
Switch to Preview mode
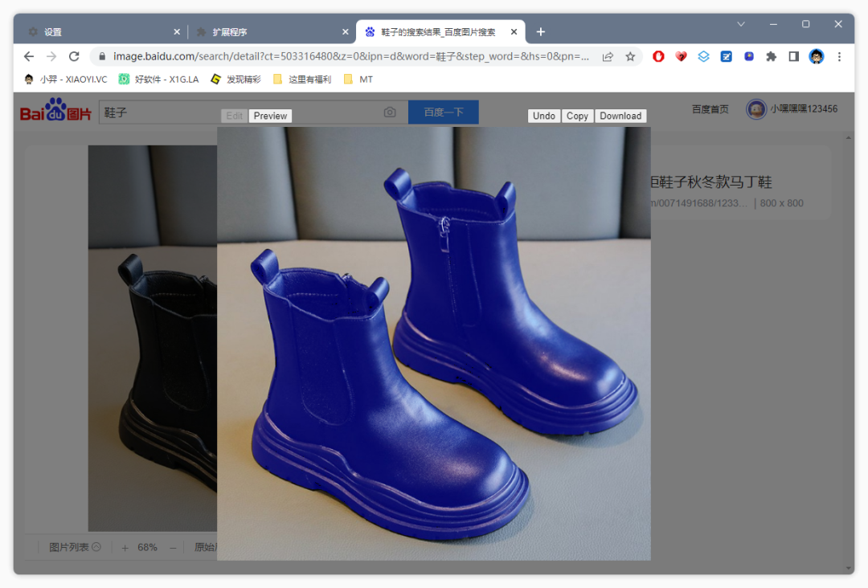click(x=270, y=116)
